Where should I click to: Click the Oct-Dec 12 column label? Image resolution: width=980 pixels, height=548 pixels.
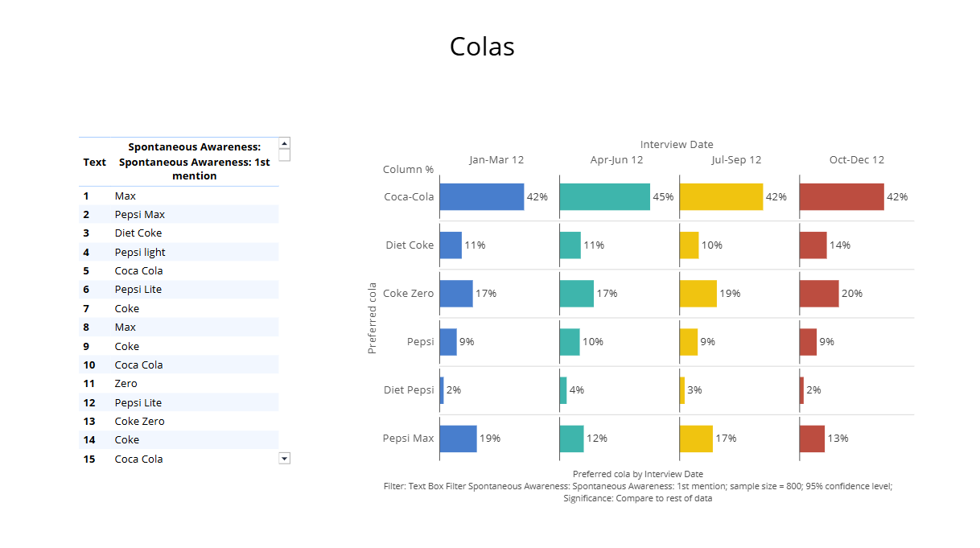(856, 160)
